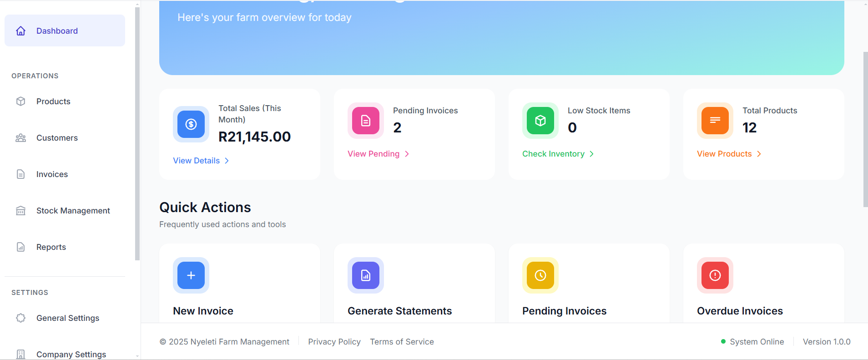Image resolution: width=868 pixels, height=360 pixels.
Task: Follow the View Details link
Action: pyautogui.click(x=197, y=161)
